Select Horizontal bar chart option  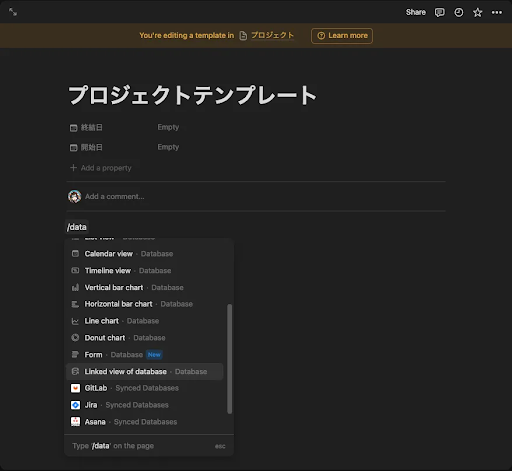click(x=145, y=304)
